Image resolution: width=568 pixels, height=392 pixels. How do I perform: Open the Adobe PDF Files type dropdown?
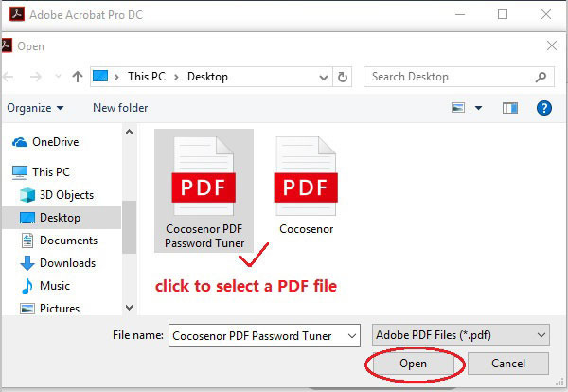(460, 335)
